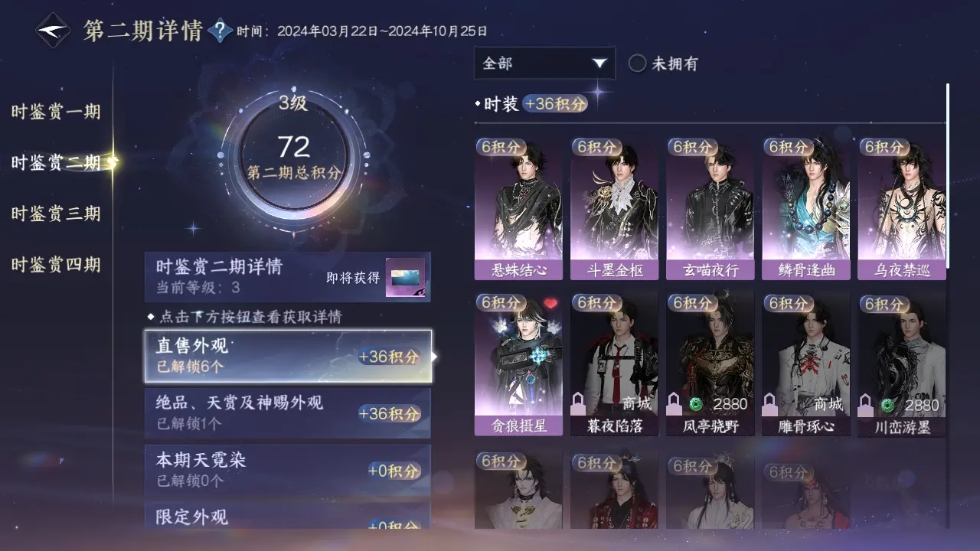Click the back arrow icon at top left
980x551 pixels.
click(x=53, y=31)
